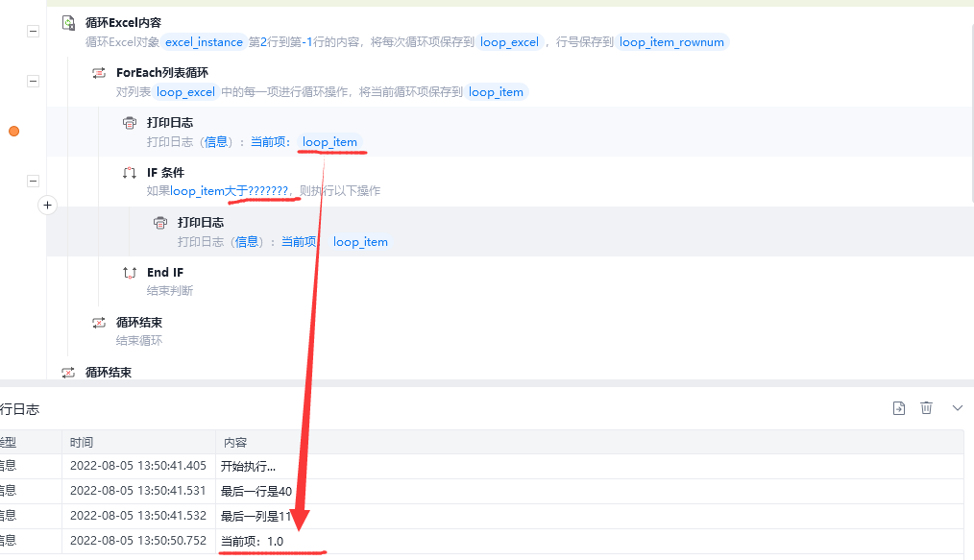Click the 循环Excel内容 step icon
The image size is (974, 560).
pos(68,23)
